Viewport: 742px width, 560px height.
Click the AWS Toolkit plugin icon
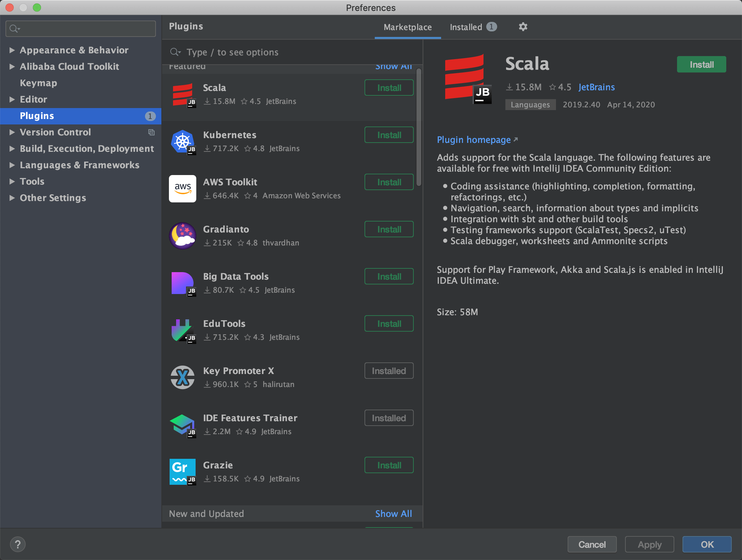pos(183,188)
